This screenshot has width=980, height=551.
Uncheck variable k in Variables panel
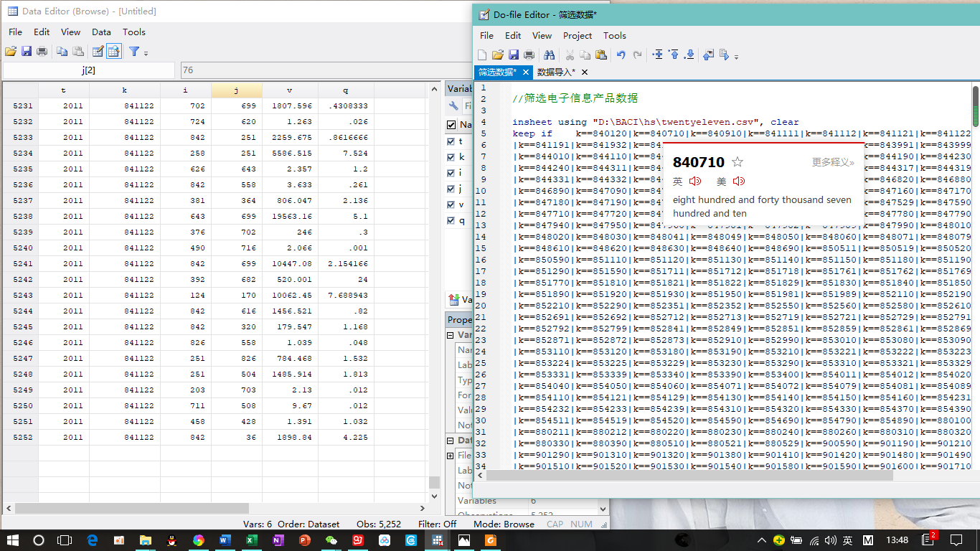coord(451,157)
